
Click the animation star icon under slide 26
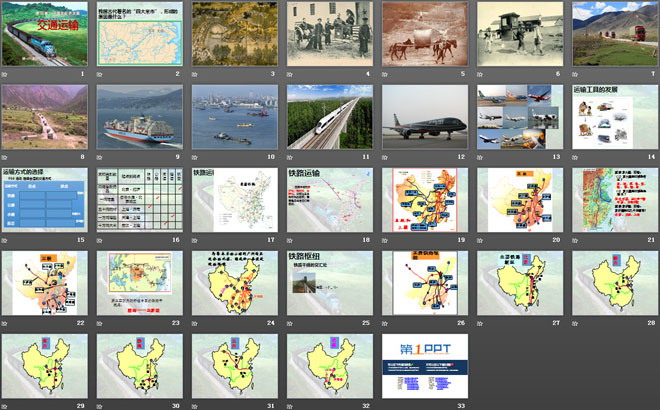coord(385,324)
